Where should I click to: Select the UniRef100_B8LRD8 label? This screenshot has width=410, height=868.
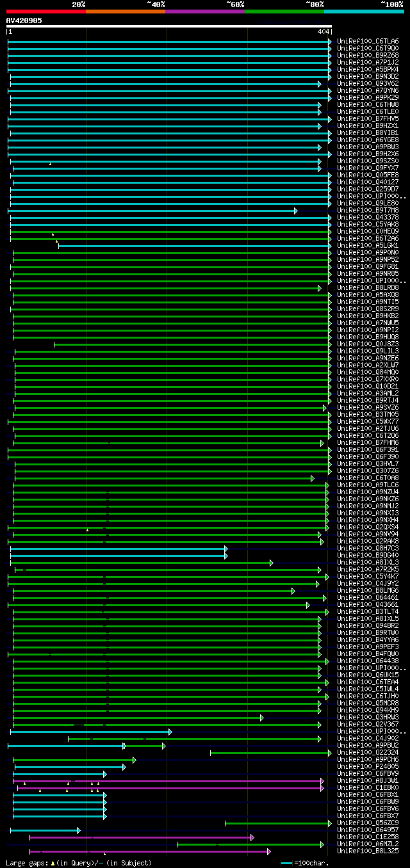click(368, 287)
